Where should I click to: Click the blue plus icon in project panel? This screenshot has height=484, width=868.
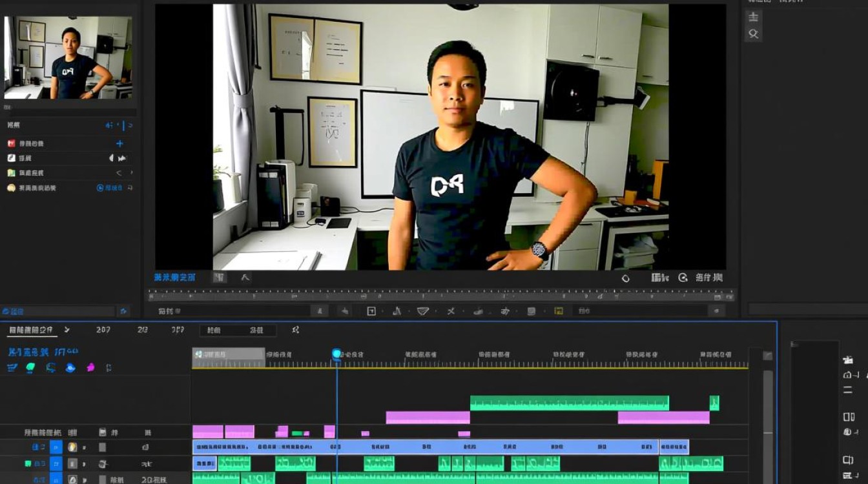click(x=119, y=143)
